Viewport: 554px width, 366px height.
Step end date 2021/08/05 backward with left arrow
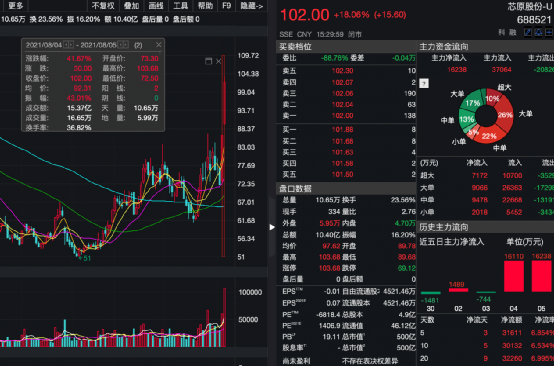coord(120,45)
